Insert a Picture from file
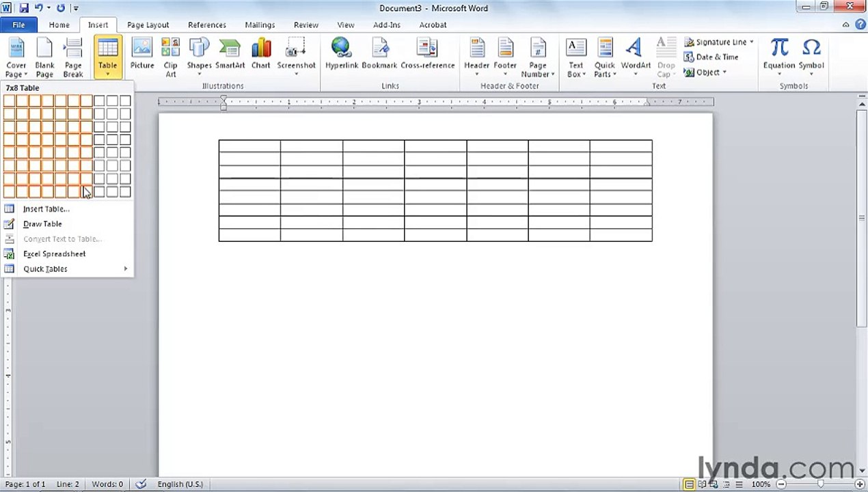Image resolution: width=868 pixels, height=492 pixels. (x=142, y=54)
